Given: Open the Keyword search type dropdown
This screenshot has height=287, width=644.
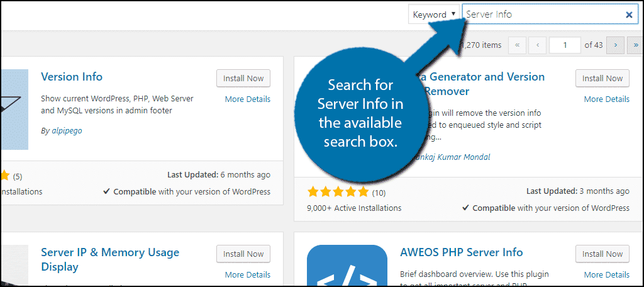Looking at the screenshot, I should coord(434,14).
